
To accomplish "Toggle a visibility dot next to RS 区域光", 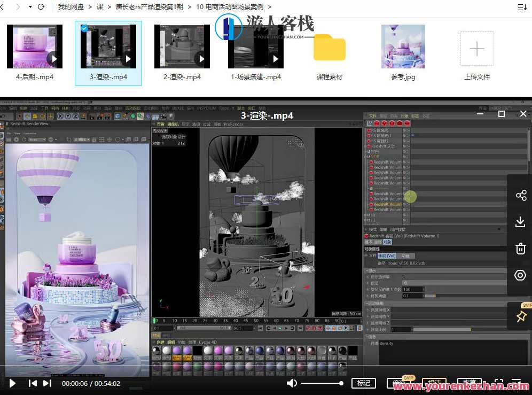I will pyautogui.click(x=404, y=129).
